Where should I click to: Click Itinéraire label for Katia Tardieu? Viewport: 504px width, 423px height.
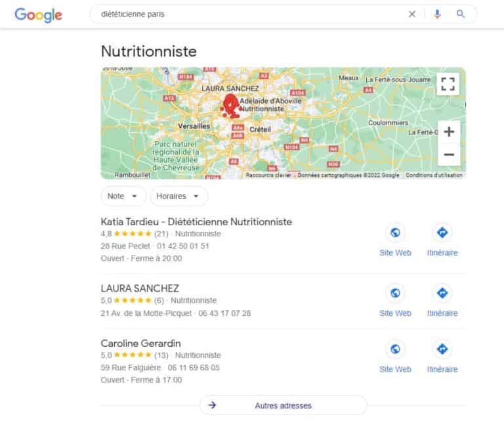pyautogui.click(x=442, y=253)
